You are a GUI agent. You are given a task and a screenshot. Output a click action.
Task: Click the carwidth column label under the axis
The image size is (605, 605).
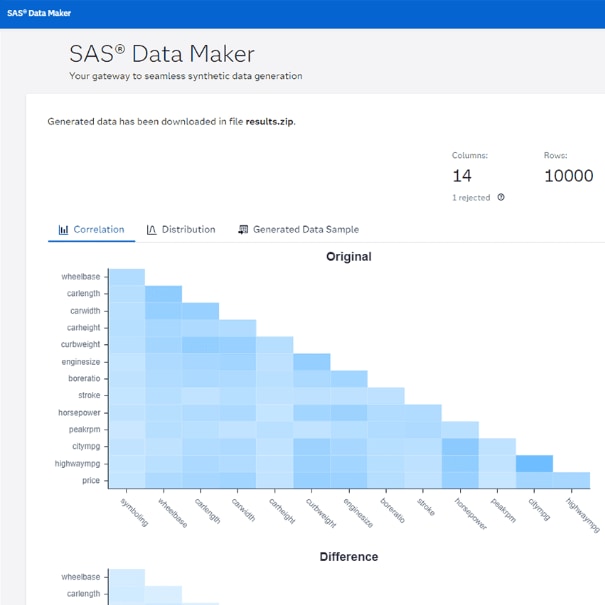coord(243,509)
